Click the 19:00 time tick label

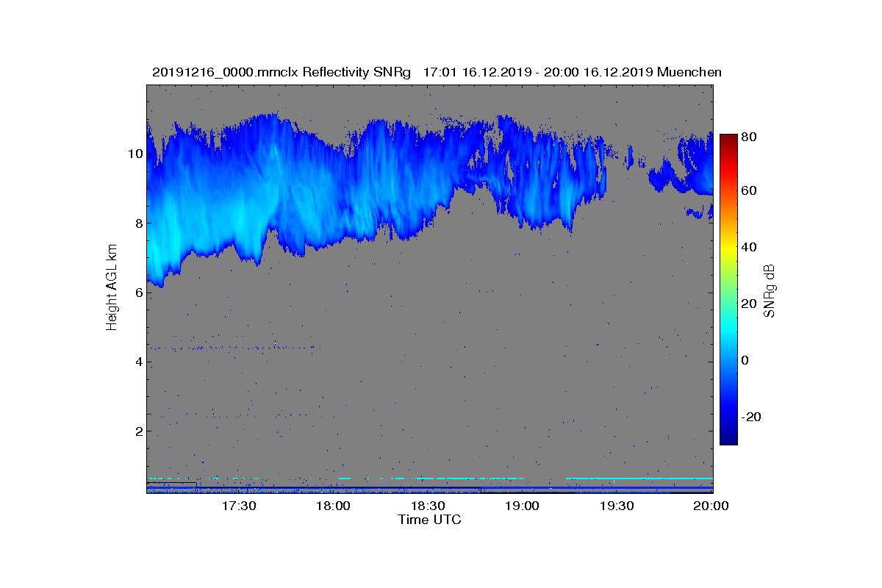[x=522, y=506]
